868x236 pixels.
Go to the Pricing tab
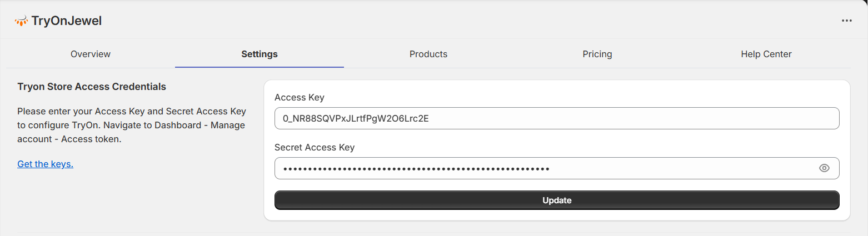597,54
